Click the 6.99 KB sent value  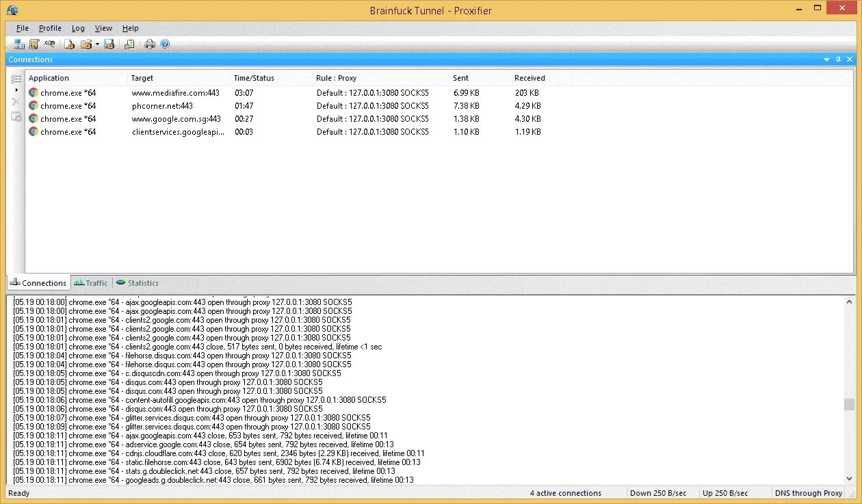(467, 92)
